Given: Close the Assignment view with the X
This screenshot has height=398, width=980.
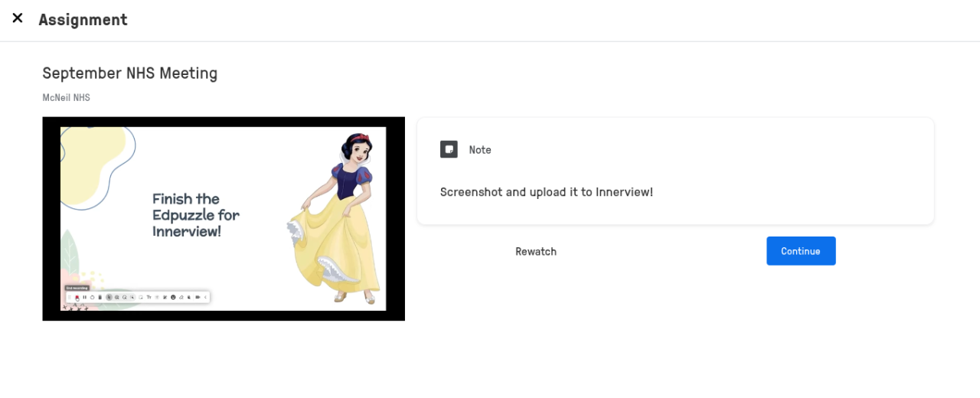Looking at the screenshot, I should 18,18.
